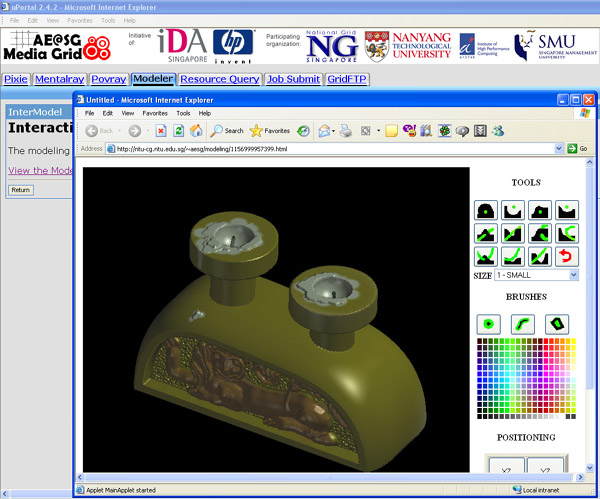Choose the curved stroke brush icon

[x=523, y=324]
